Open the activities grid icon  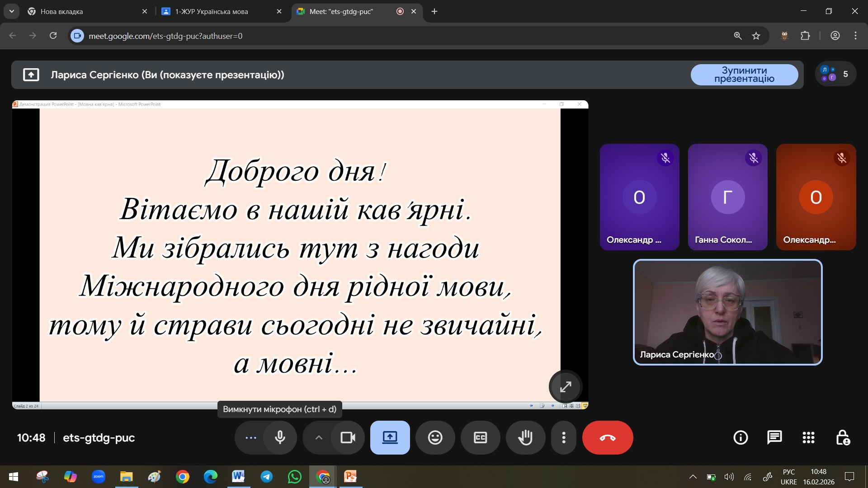[x=808, y=437]
